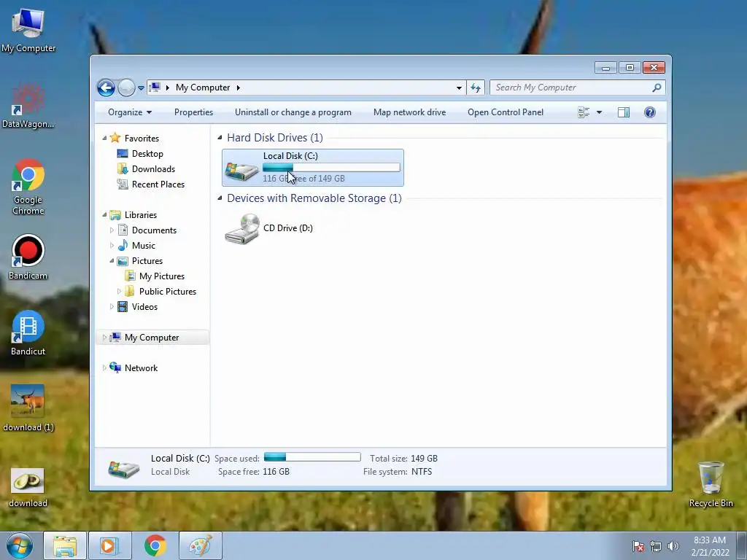Select Downloads under Favorites
This screenshot has height=560, width=747.
[153, 169]
